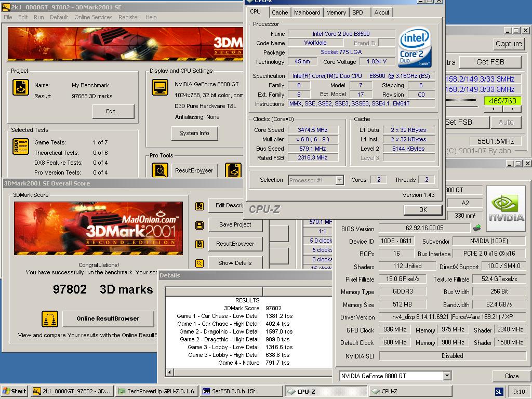Click the NVIDIA logo in GPU-Z
This screenshot has height=399, width=532.
point(506,208)
